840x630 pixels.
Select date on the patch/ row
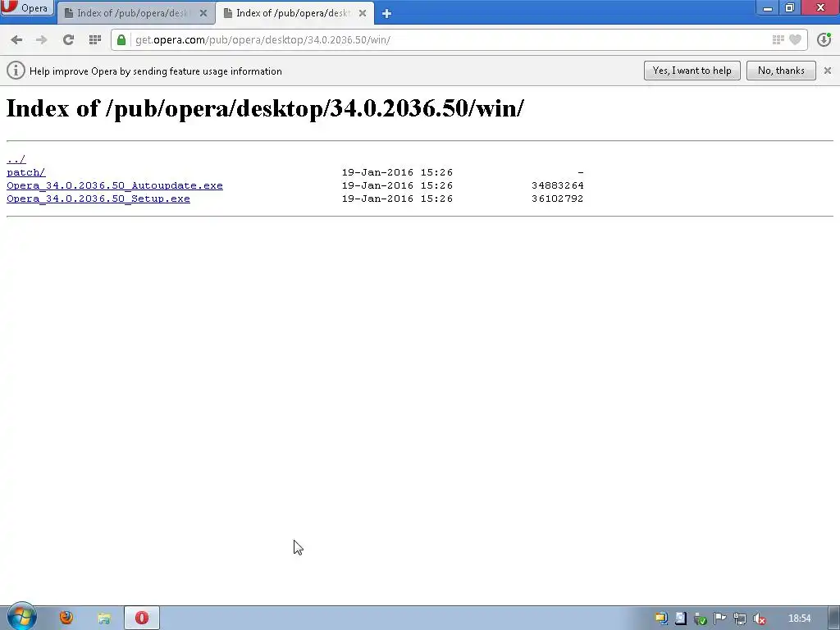398,172
